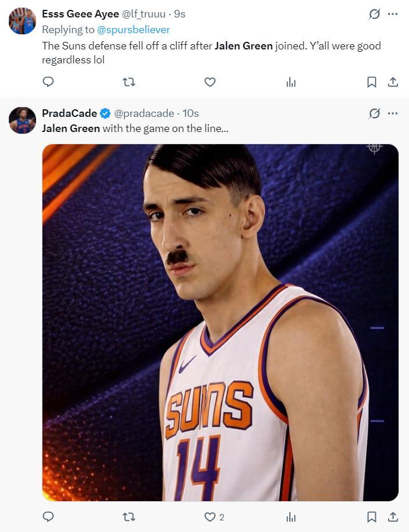Repost the PradaCade tweet
Screen dimensions: 409x532
tap(129, 516)
